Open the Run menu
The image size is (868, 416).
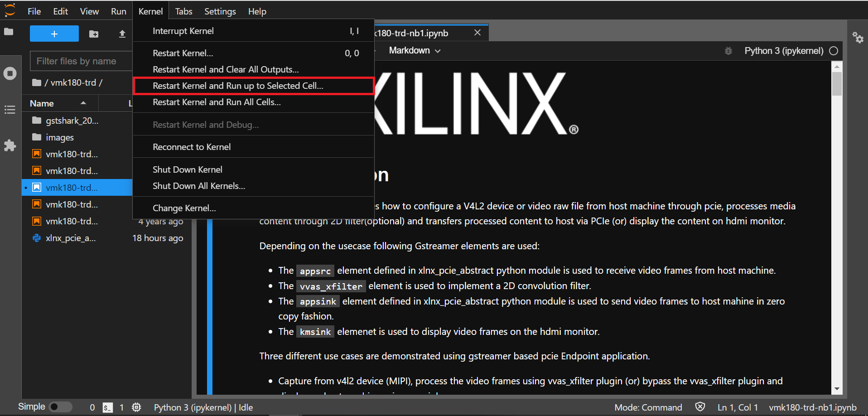click(119, 11)
